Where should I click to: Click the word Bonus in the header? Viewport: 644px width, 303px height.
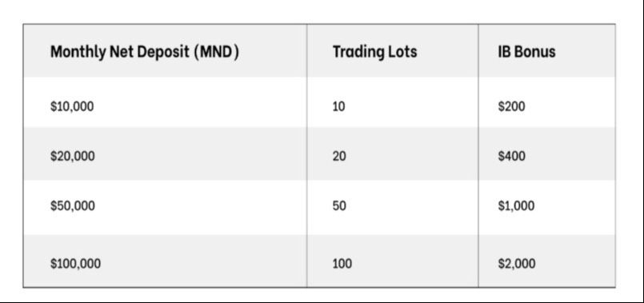click(534, 52)
